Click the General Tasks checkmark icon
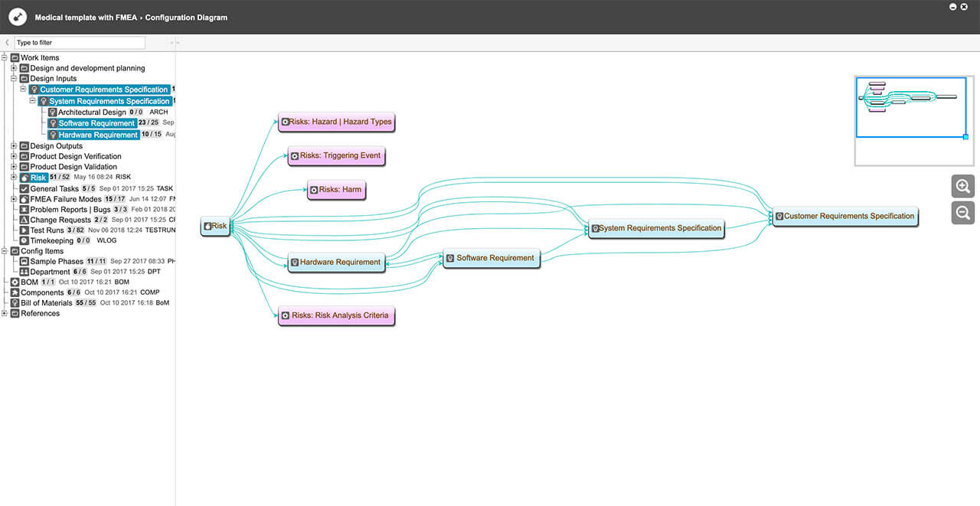The width and height of the screenshot is (980, 506). pyautogui.click(x=24, y=188)
